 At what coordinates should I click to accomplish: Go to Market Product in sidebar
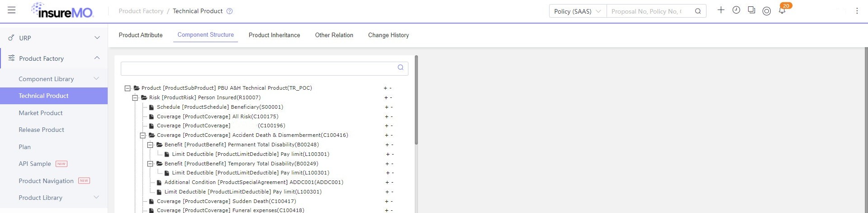41,113
